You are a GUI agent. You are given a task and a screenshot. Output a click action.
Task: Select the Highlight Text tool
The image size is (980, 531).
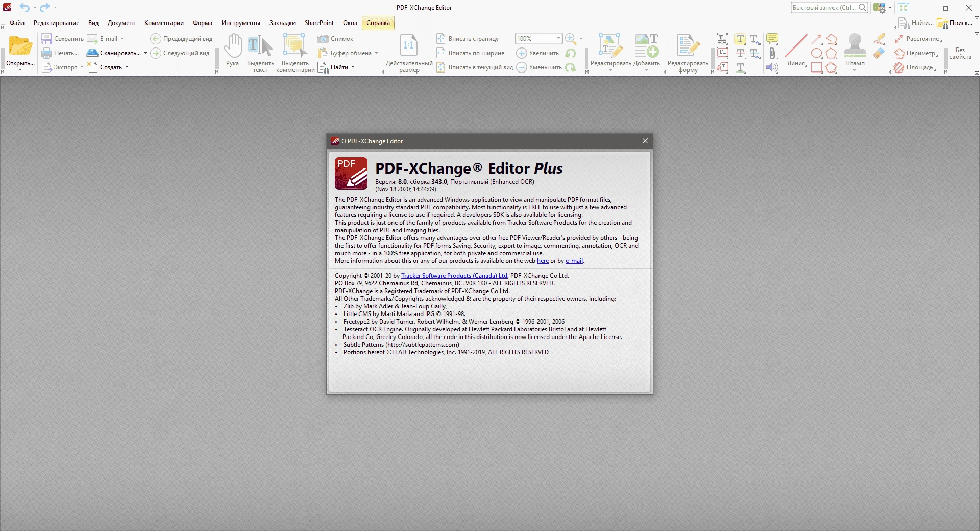point(740,39)
